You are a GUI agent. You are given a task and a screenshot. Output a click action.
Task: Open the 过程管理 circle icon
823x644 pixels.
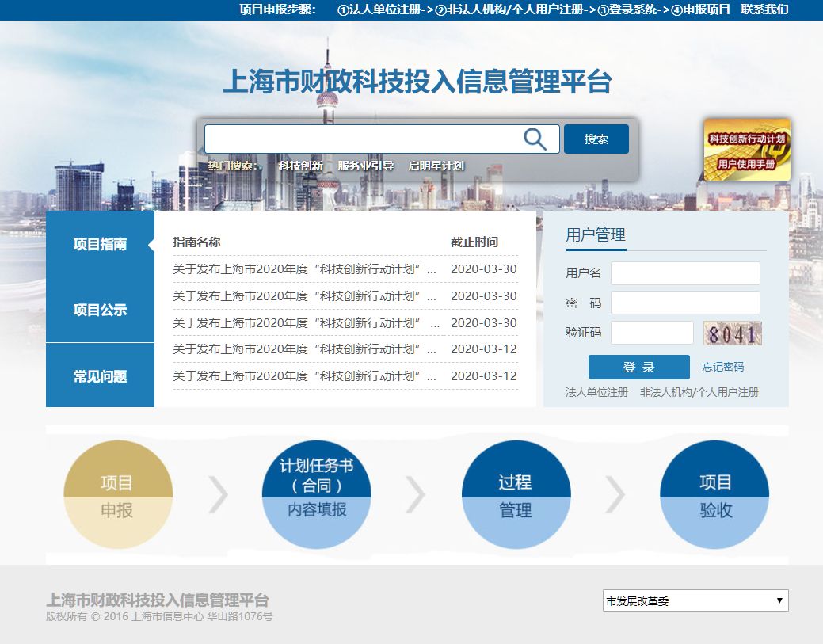(516, 494)
